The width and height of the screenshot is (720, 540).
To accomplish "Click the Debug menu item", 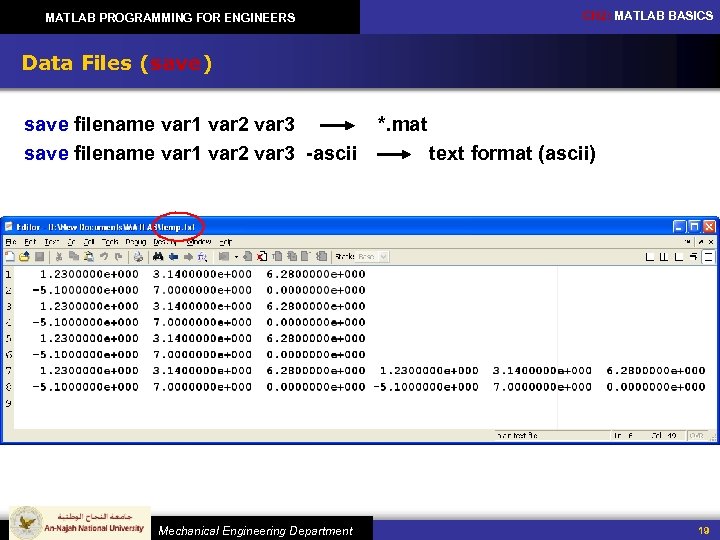I will (x=136, y=242).
